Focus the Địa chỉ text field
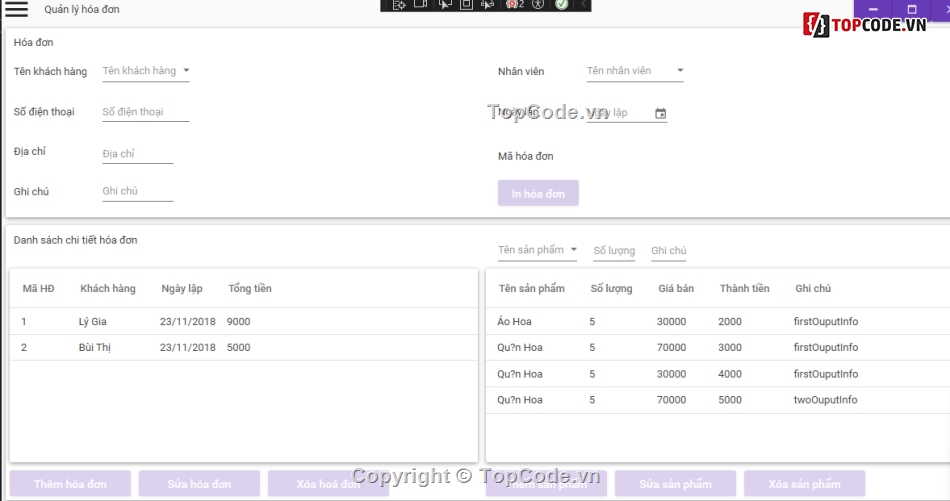Image resolution: width=950 pixels, height=501 pixels. click(137, 154)
